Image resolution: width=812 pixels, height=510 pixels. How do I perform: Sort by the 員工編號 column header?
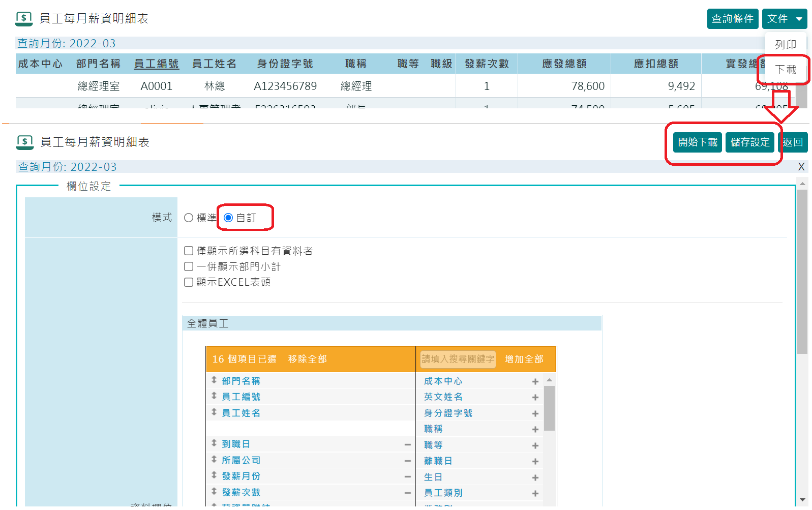pyautogui.click(x=156, y=64)
